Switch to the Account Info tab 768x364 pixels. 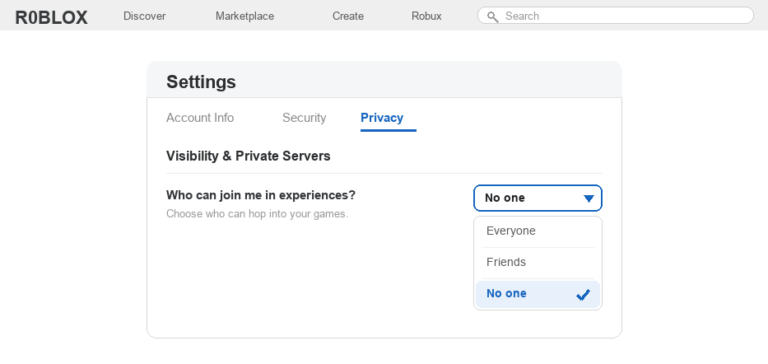click(200, 118)
